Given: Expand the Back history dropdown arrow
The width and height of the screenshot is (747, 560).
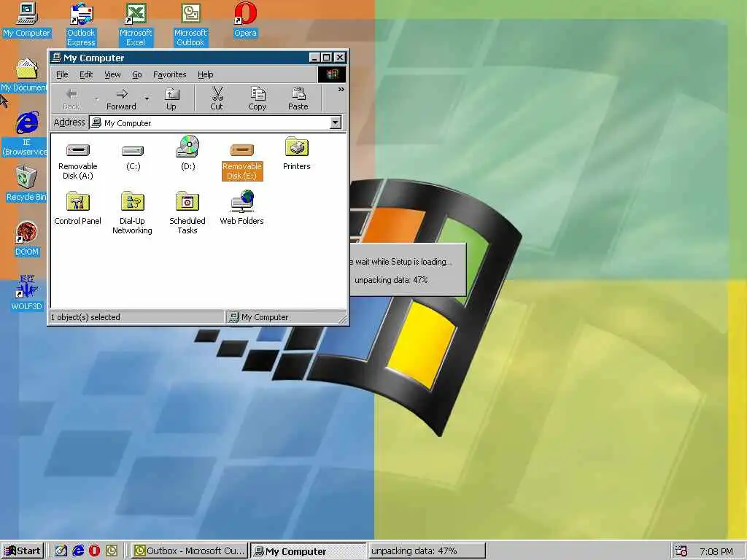Looking at the screenshot, I should pos(97,99).
